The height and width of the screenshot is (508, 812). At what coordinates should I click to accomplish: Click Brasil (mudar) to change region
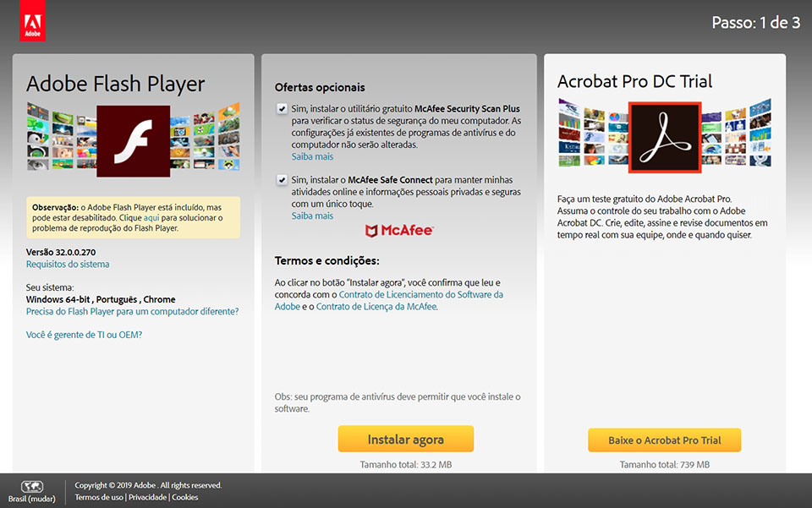click(31, 499)
